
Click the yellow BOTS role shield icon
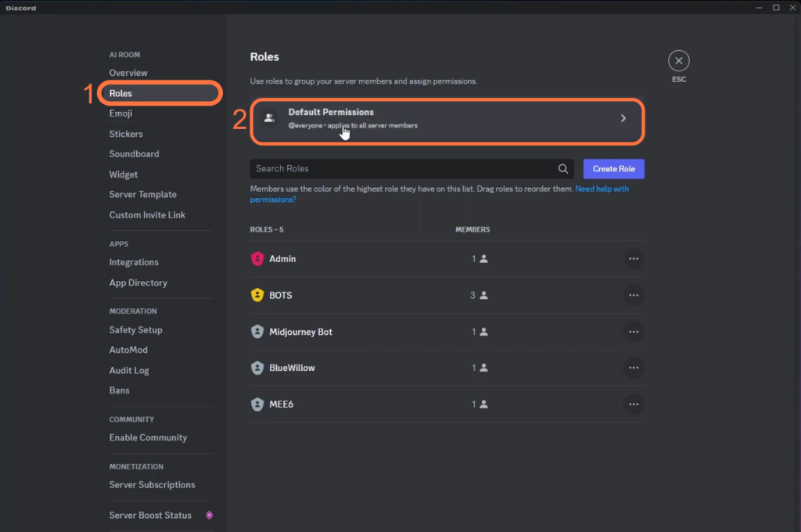[257, 295]
